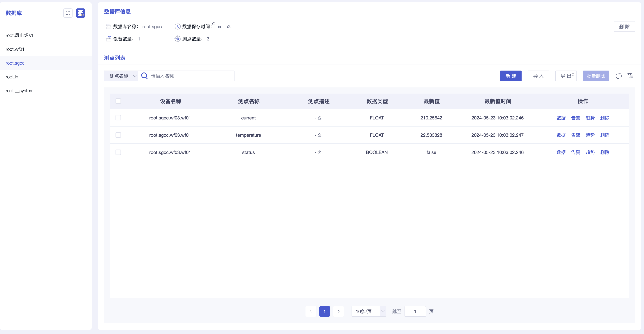Open 趋势 link for temperature row
Screen dimensions: 644x334
[x=590, y=135]
